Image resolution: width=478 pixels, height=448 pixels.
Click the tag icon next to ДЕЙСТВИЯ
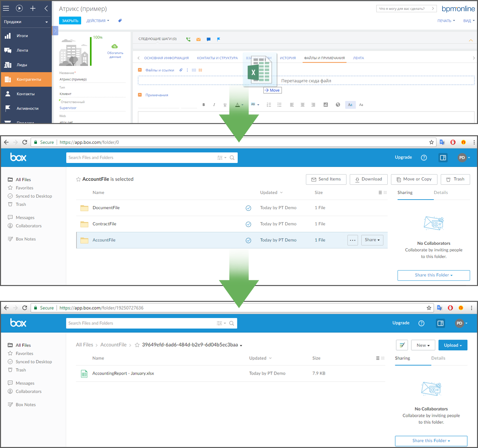(120, 20)
